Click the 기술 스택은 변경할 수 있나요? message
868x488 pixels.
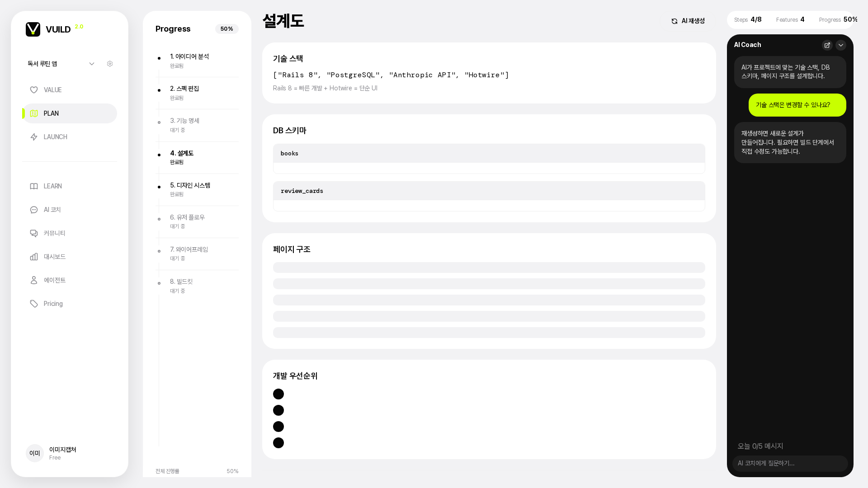[x=797, y=105]
